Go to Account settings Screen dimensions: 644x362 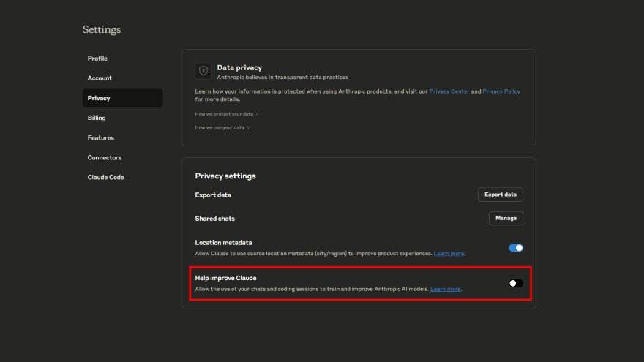coord(100,78)
